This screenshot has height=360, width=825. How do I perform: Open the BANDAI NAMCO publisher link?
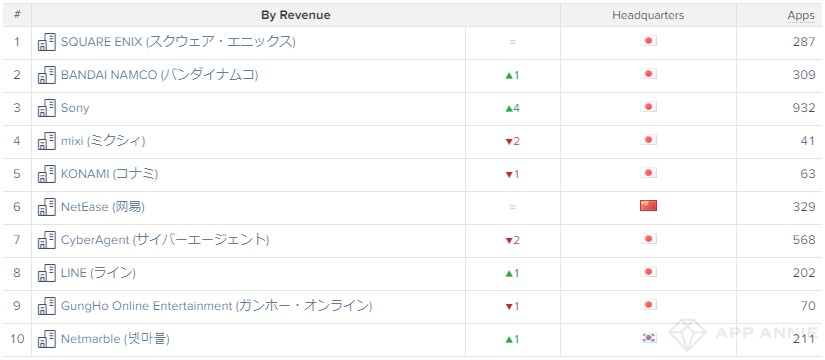(x=159, y=75)
